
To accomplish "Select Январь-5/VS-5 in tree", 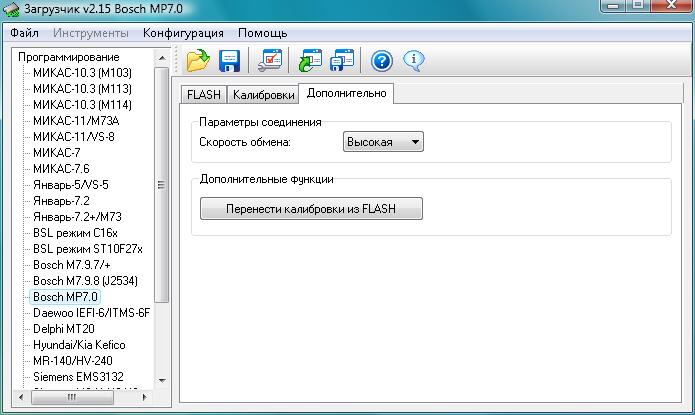I will tap(70, 184).
